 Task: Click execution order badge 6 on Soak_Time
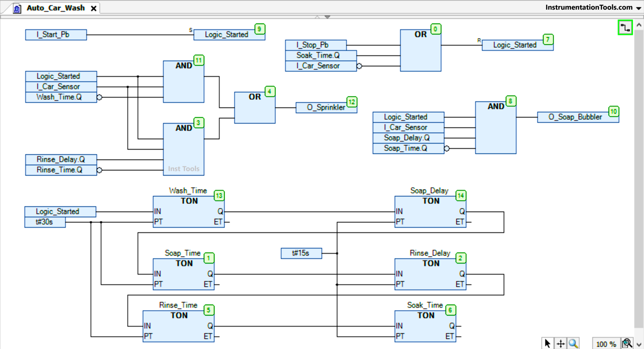(451, 310)
